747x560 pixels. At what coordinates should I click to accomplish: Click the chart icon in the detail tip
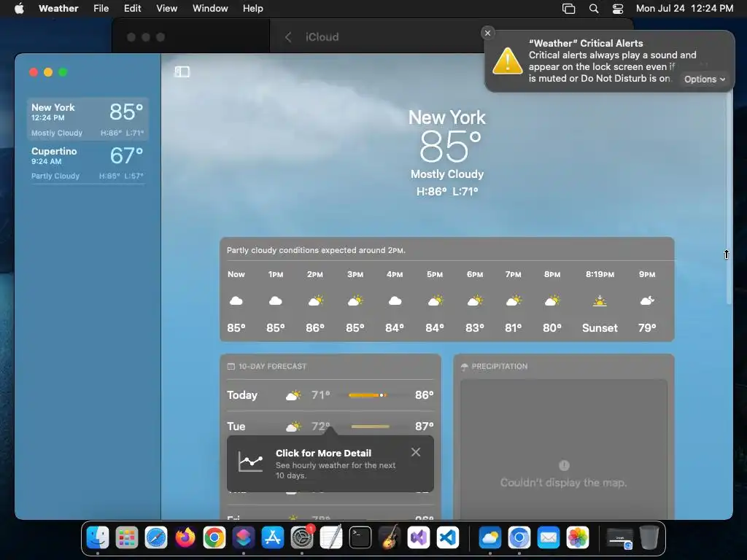(251, 462)
